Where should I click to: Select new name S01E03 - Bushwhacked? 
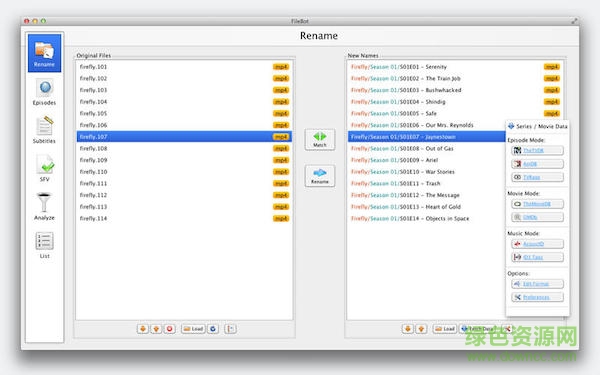point(455,90)
